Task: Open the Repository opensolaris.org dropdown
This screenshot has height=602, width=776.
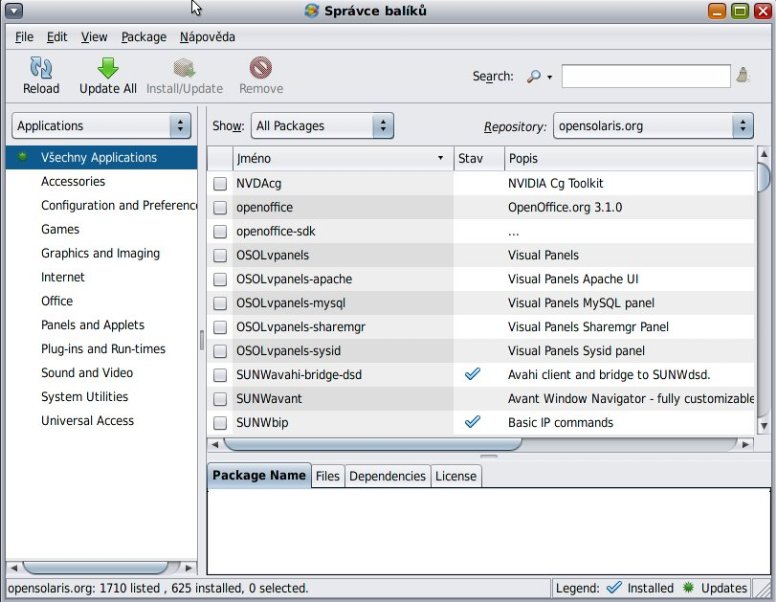Action: click(x=653, y=126)
